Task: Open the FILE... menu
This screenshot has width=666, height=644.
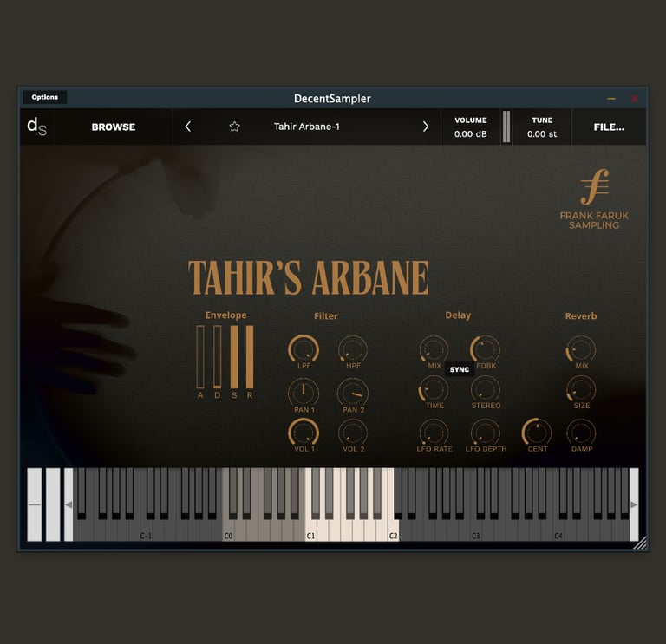Action: point(609,127)
